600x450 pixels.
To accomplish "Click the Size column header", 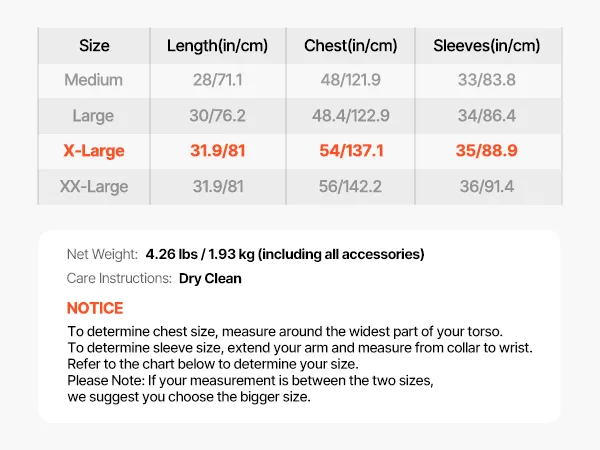I will (94, 46).
